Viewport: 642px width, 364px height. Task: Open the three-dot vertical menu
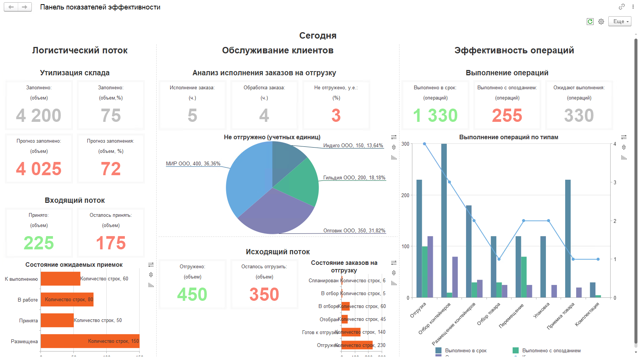[x=633, y=7]
